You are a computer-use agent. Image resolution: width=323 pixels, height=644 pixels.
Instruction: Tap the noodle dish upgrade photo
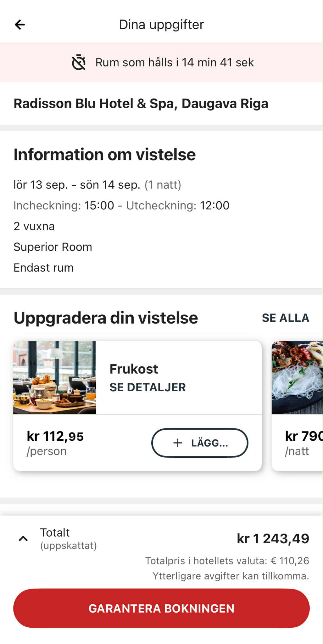[x=297, y=377]
